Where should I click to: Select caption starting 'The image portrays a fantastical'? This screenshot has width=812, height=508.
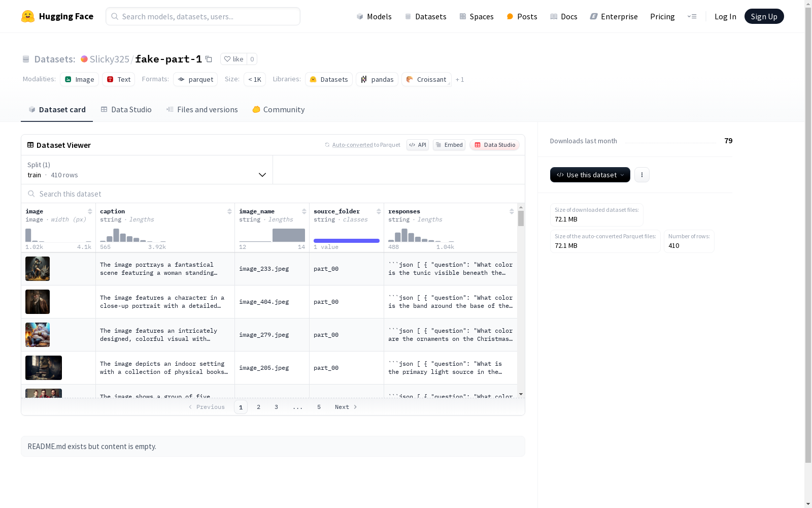pyautogui.click(x=165, y=269)
